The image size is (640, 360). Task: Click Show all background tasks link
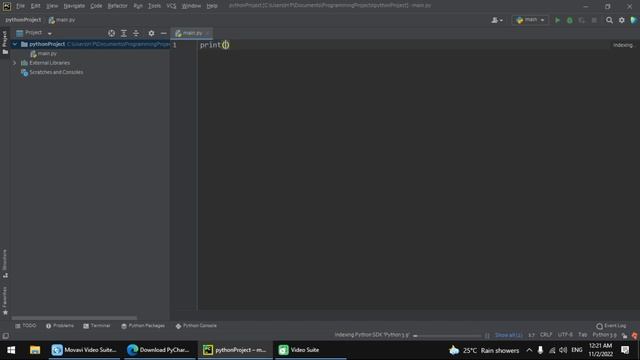point(509,335)
